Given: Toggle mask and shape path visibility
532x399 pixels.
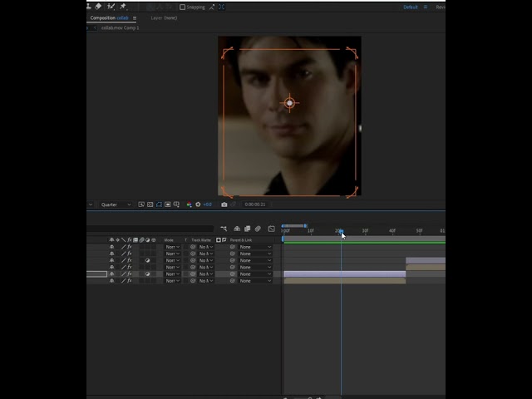Looking at the screenshot, I should 159,204.
